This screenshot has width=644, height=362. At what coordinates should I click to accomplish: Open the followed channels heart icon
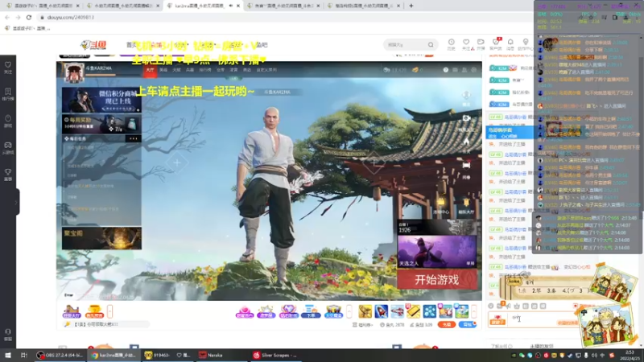point(466,43)
